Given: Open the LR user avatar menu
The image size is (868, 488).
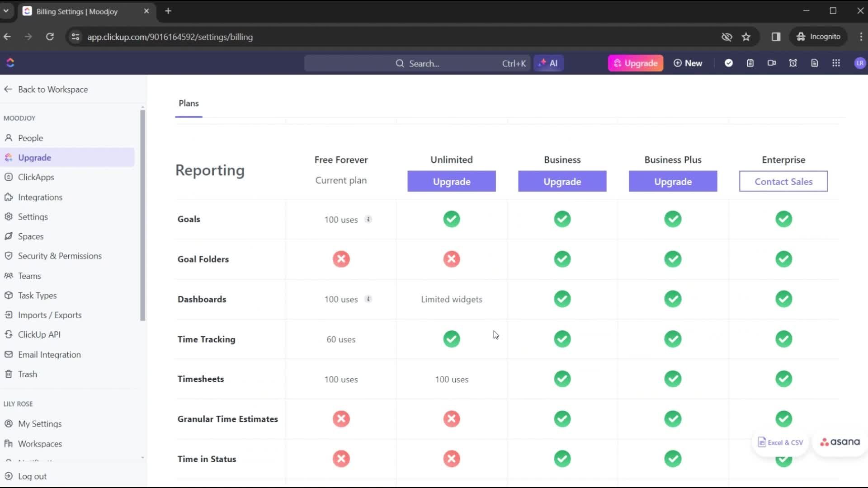Looking at the screenshot, I should [859, 63].
